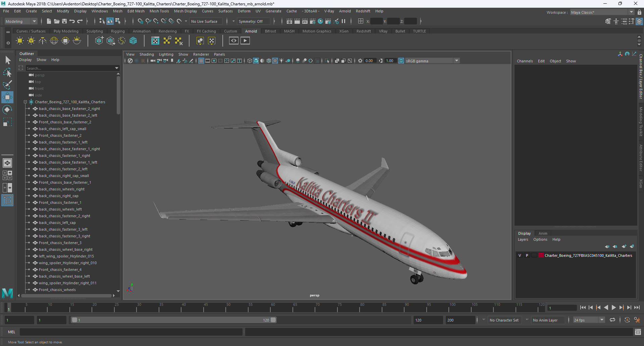Create new empty display layer
644x346 pixels.
pos(624,246)
